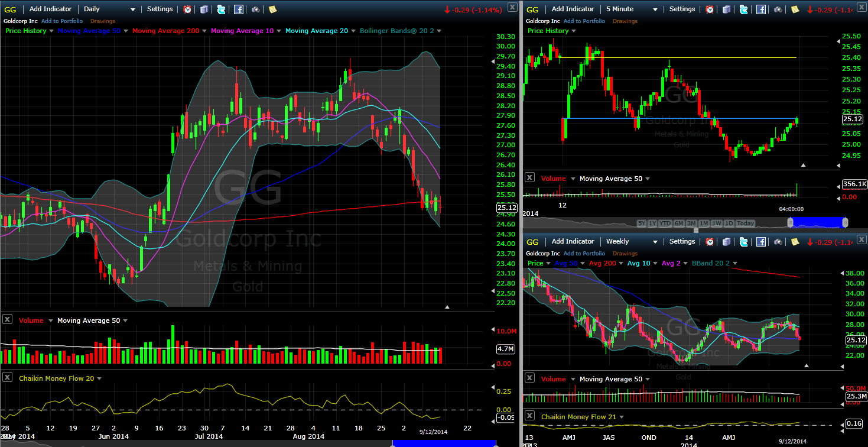Open Add Indicator menu on Weekly chart
Image resolution: width=868 pixels, height=447 pixels.
point(573,241)
